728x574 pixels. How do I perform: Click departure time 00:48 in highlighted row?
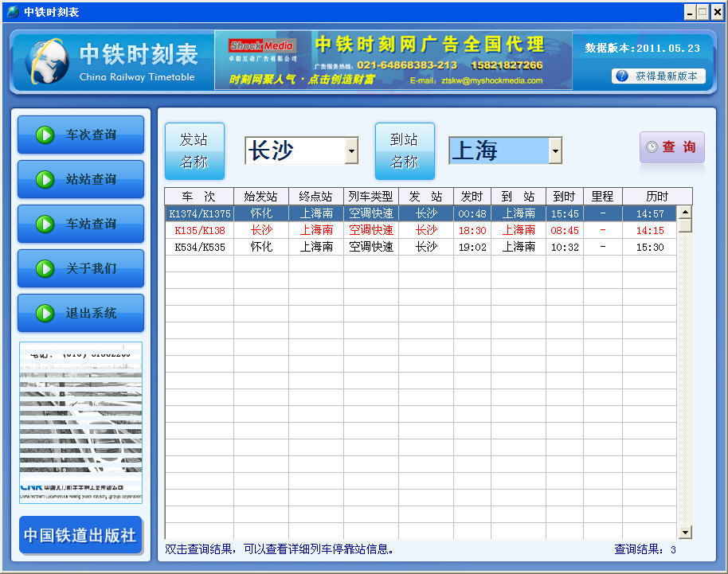[472, 213]
